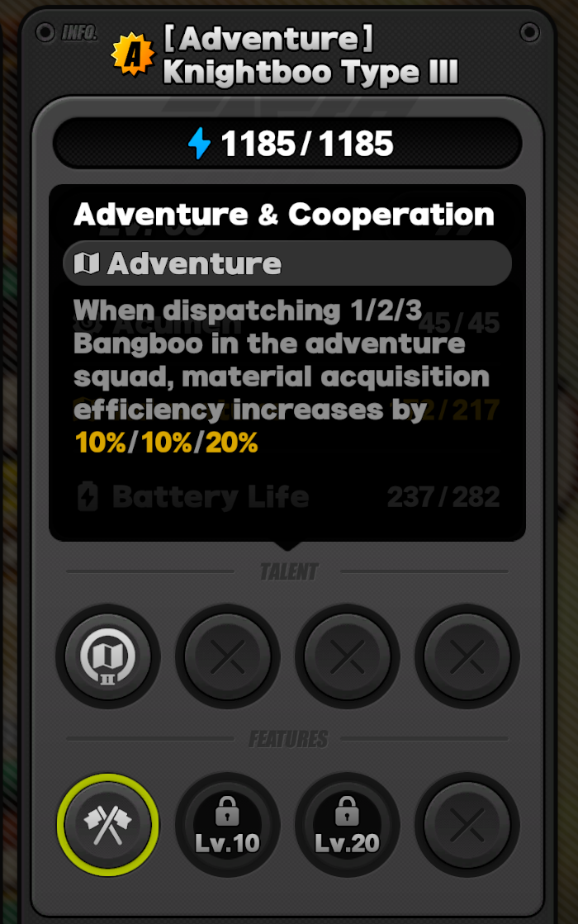Click the map icon beside Adventure
The height and width of the screenshot is (924, 578).
click(x=87, y=263)
